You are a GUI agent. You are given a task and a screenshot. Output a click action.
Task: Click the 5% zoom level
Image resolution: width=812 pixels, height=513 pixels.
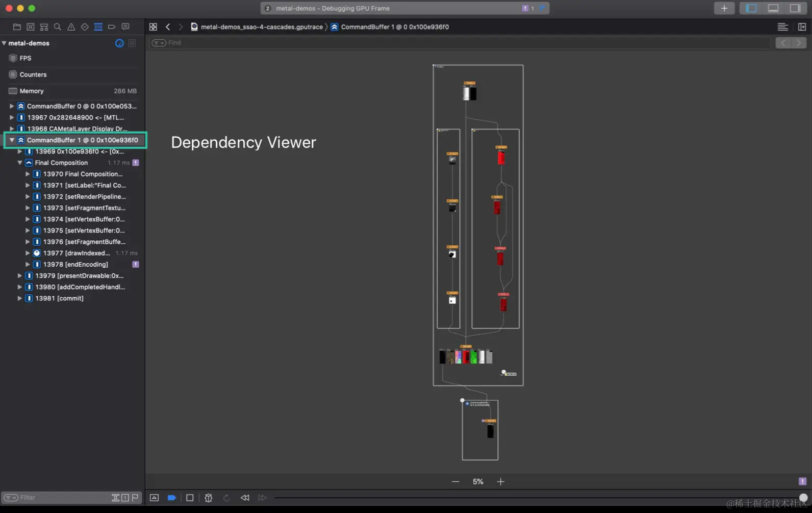point(478,481)
